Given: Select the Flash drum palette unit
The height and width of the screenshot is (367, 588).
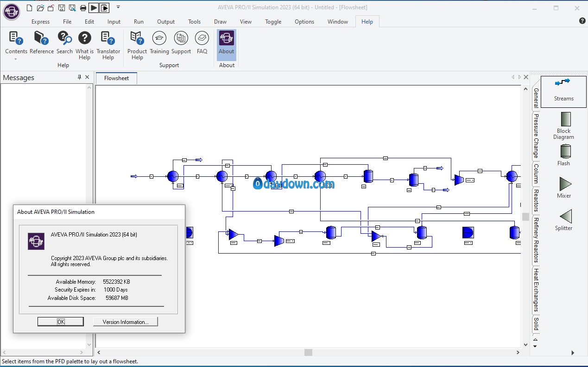Looking at the screenshot, I should [x=563, y=155].
